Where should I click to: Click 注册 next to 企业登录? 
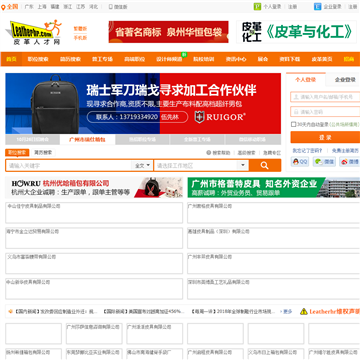[x=353, y=7]
